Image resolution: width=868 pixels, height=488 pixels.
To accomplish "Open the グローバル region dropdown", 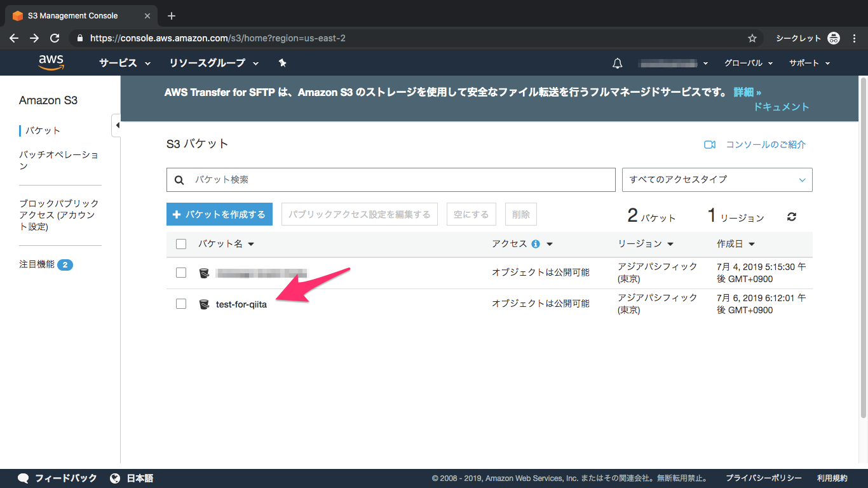I will click(x=749, y=63).
